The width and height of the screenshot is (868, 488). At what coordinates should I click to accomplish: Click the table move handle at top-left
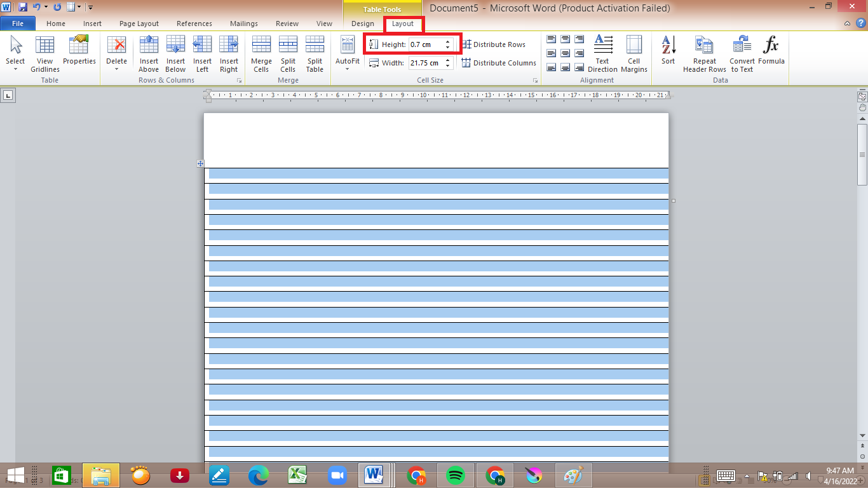click(200, 164)
